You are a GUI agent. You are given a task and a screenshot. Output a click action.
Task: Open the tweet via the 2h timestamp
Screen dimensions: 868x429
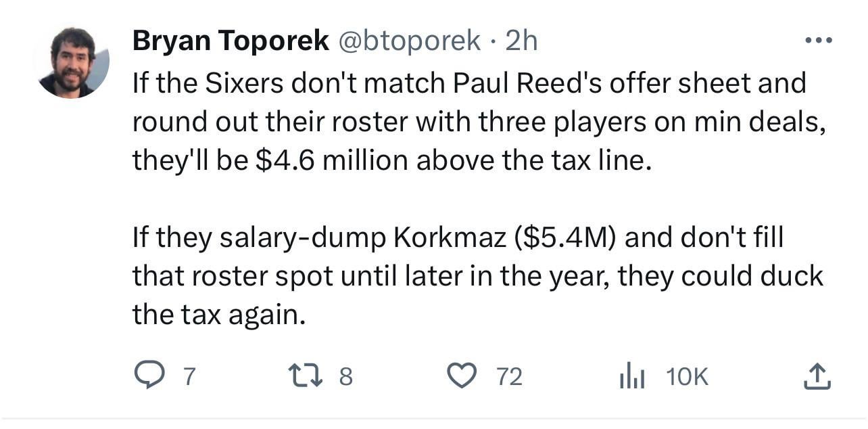(521, 41)
